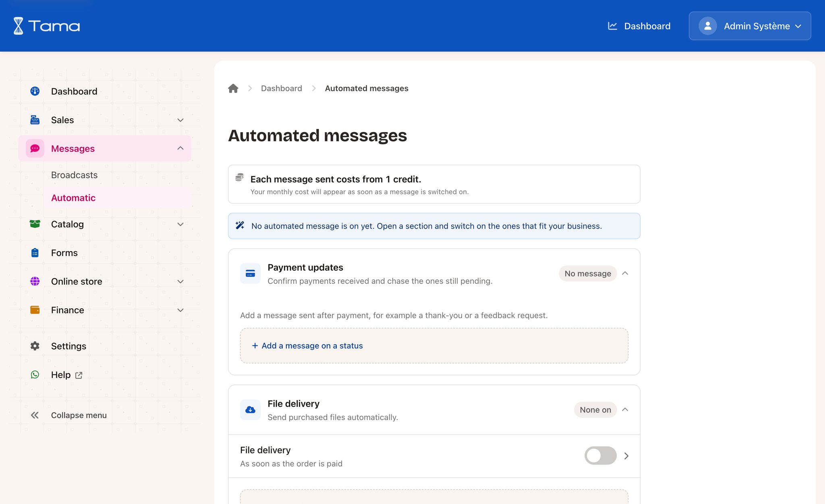
Task: Expand the Finance menu chevron
Action: click(x=180, y=310)
